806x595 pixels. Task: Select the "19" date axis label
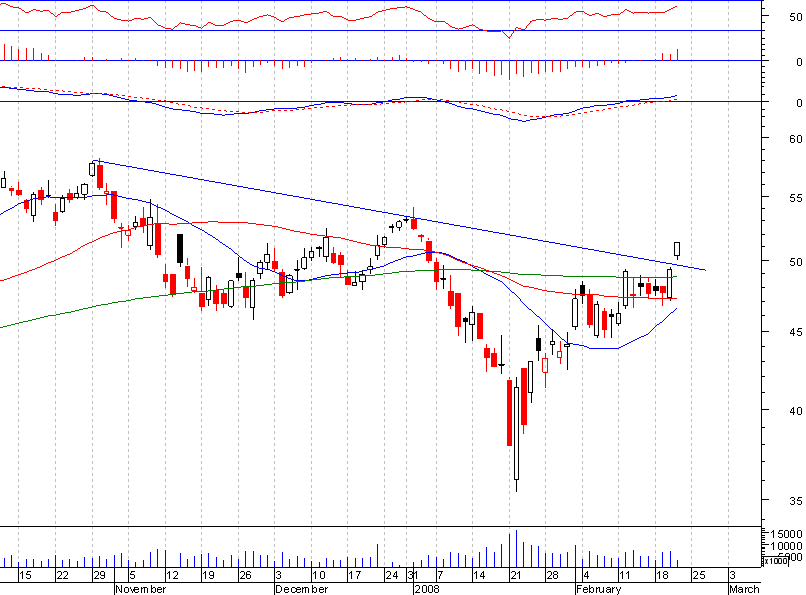[x=208, y=575]
